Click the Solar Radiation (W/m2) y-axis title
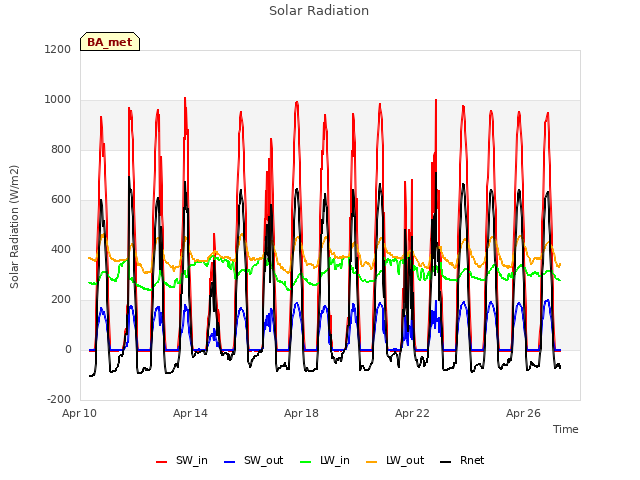Image resolution: width=640 pixels, height=480 pixels. 14,227
